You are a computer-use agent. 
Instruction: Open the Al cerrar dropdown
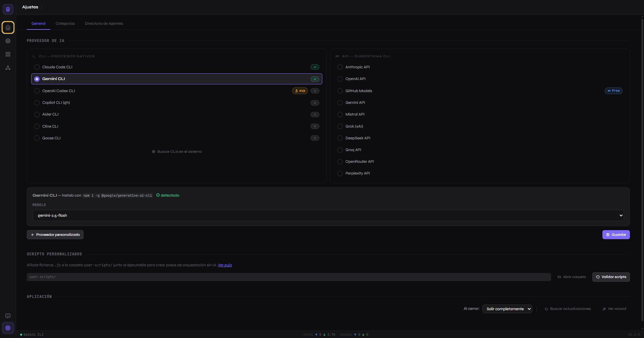507,309
